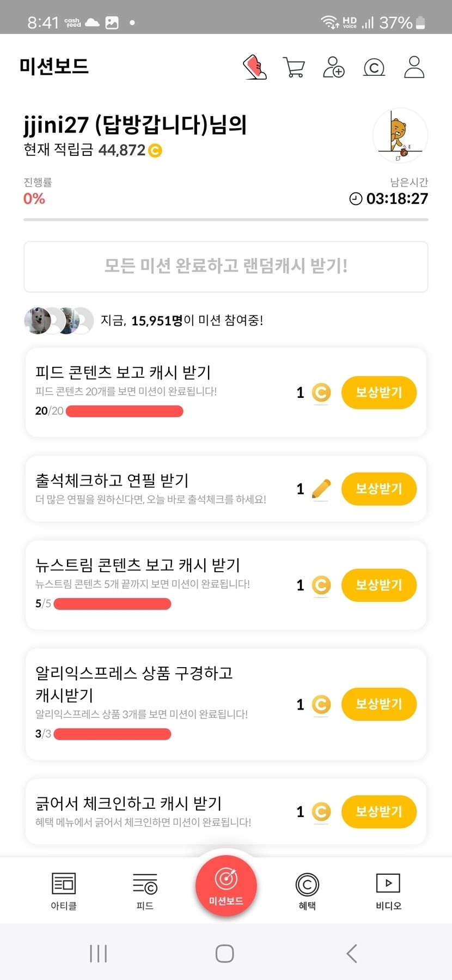Tap the red sneaker icon in header
452x980 pixels.
click(x=255, y=67)
